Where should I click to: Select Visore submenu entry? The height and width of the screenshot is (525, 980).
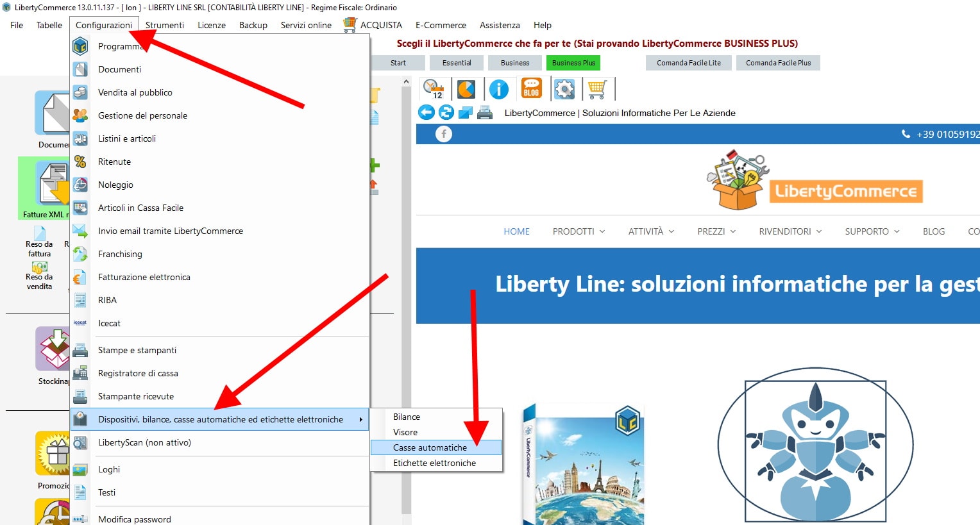click(436, 432)
